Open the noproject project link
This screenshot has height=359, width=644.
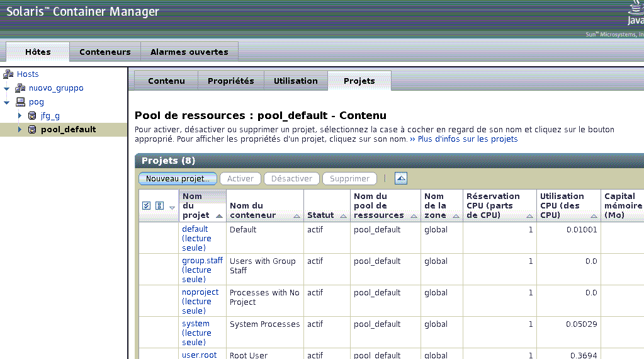200,302
